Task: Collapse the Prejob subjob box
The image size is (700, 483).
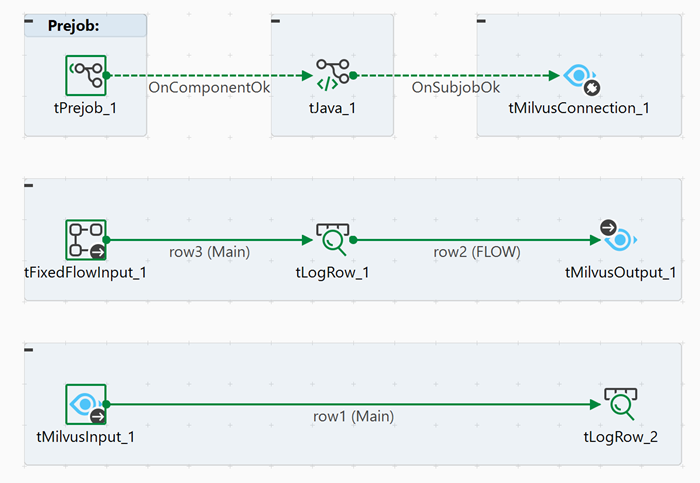Action: [28, 21]
